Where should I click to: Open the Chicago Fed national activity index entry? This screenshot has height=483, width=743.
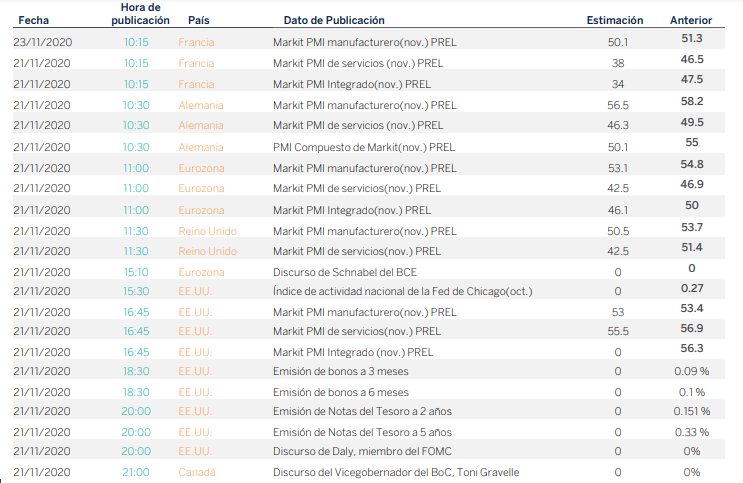(x=403, y=291)
